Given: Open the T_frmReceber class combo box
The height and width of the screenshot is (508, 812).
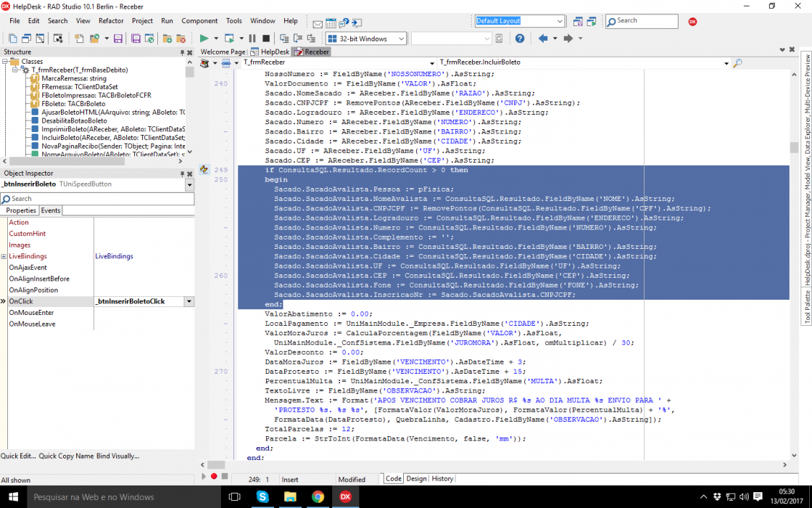Looking at the screenshot, I should pyautogui.click(x=432, y=62).
